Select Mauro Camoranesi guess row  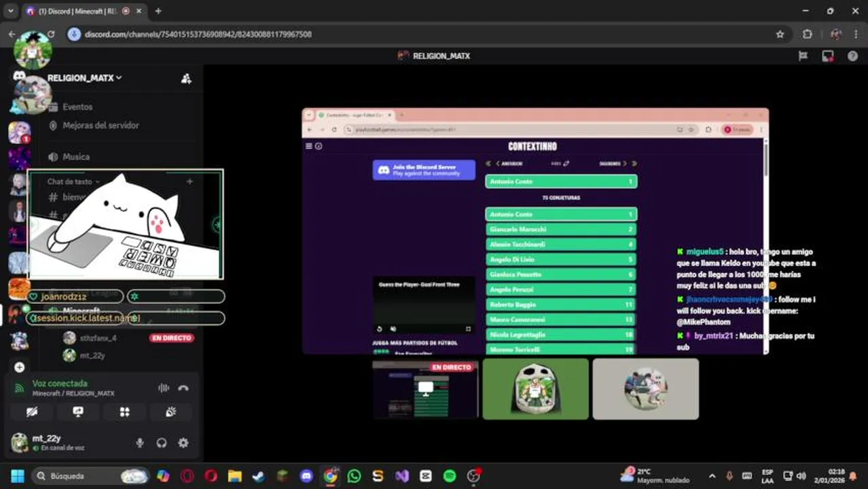coord(561,319)
